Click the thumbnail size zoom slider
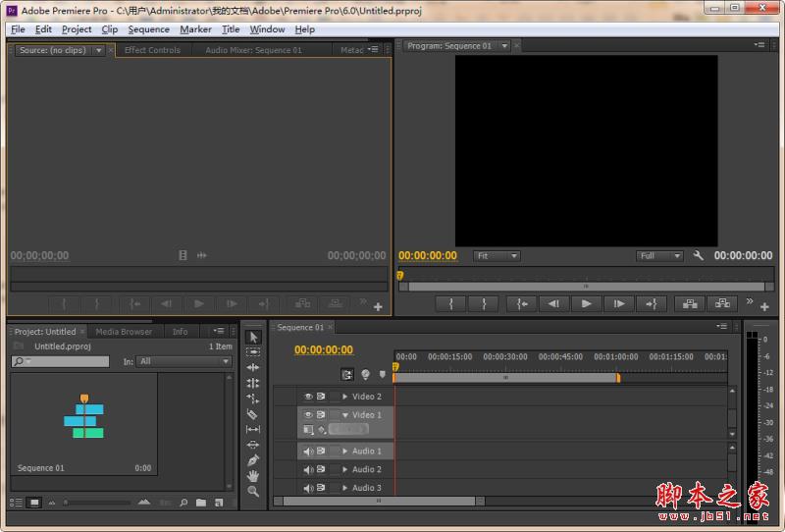The image size is (785, 532). click(x=97, y=503)
